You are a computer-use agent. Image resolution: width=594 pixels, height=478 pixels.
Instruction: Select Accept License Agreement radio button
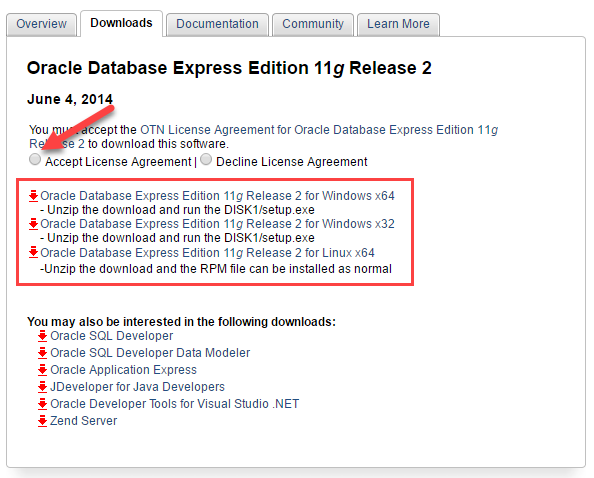[35, 159]
